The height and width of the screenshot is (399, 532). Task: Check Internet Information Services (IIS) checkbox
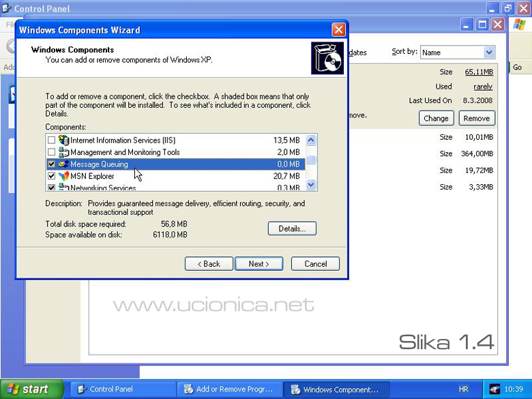(51, 140)
